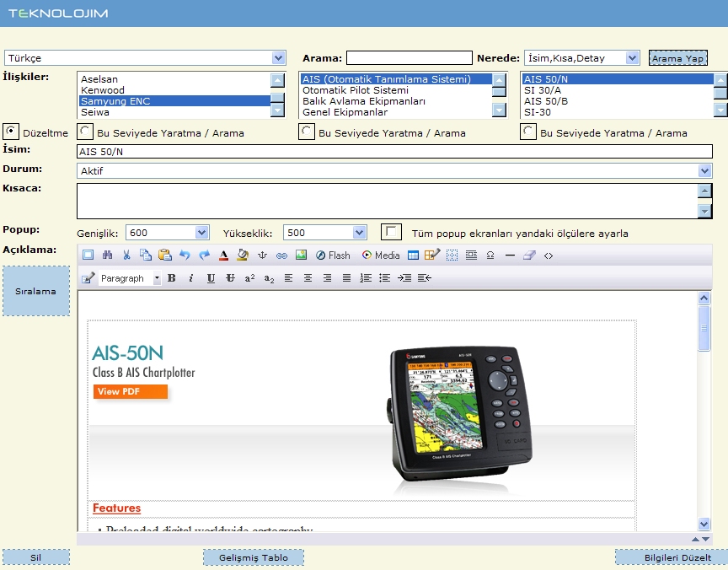The width and height of the screenshot is (728, 570).
Task: Open the Nerede search scope dropdown
Action: pyautogui.click(x=582, y=58)
